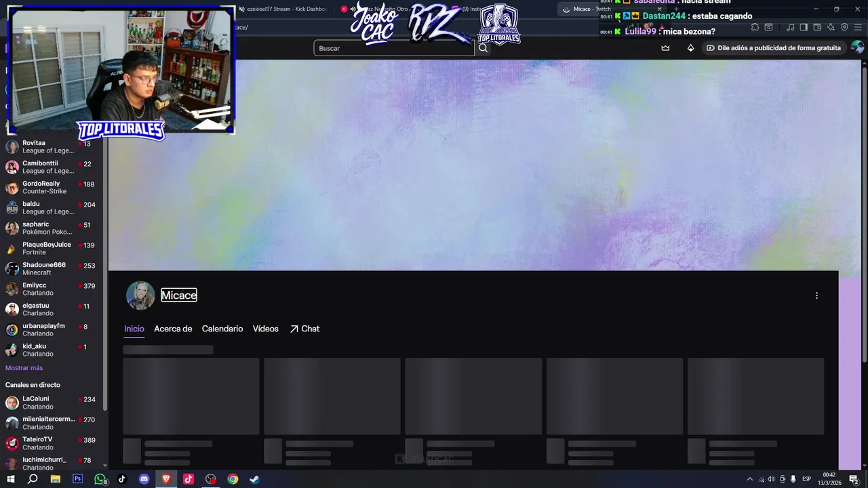The width and height of the screenshot is (868, 488).
Task: Open Brave playlist music note icon
Action: (x=790, y=27)
